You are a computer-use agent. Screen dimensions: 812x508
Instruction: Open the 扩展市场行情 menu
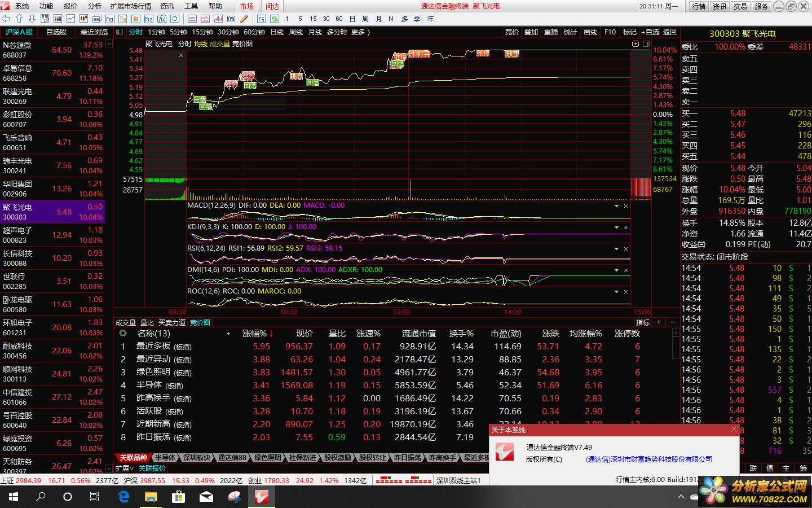tap(131, 6)
